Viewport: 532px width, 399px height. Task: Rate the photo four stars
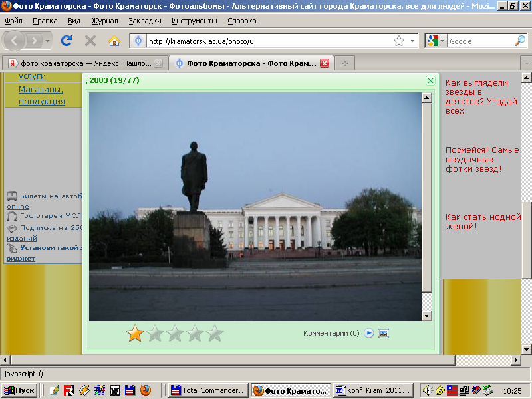[x=195, y=333]
